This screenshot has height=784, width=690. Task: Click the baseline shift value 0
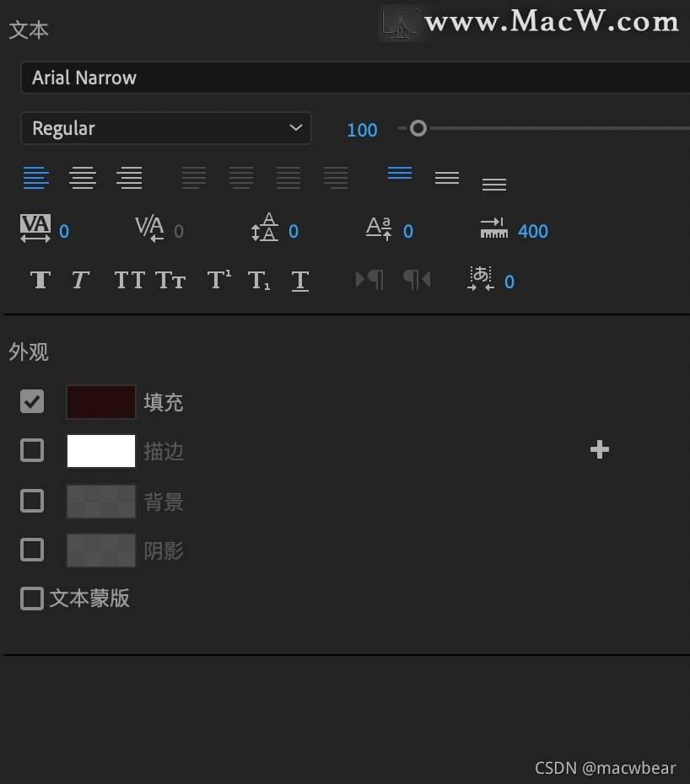408,231
